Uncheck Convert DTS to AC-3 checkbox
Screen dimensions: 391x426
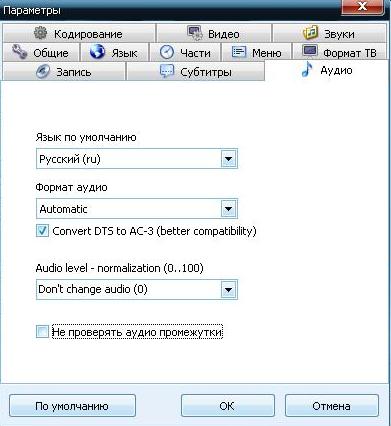[x=42, y=231]
